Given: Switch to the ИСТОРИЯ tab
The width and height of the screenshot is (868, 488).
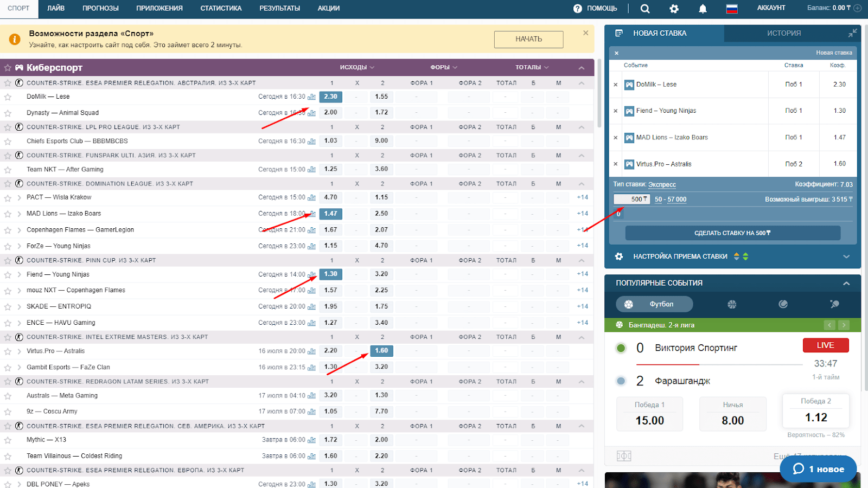Looking at the screenshot, I should (x=784, y=33).
